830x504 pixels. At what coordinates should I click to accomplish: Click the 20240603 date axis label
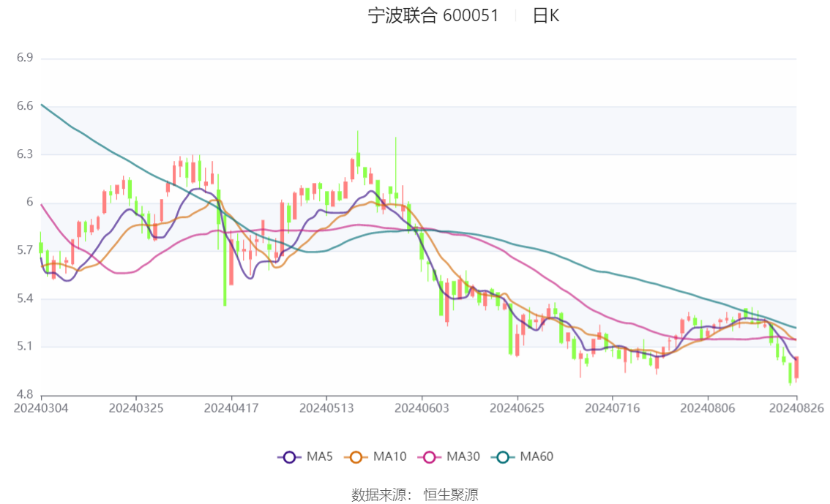click(x=422, y=408)
